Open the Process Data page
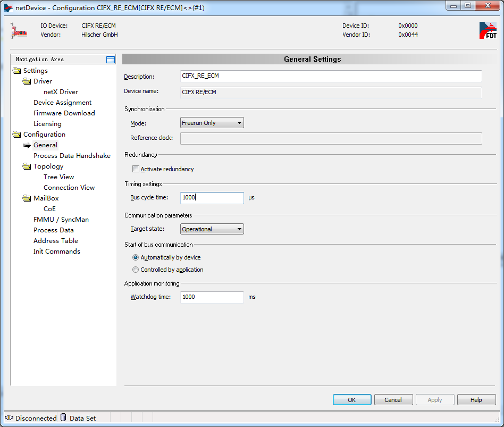 pos(54,230)
